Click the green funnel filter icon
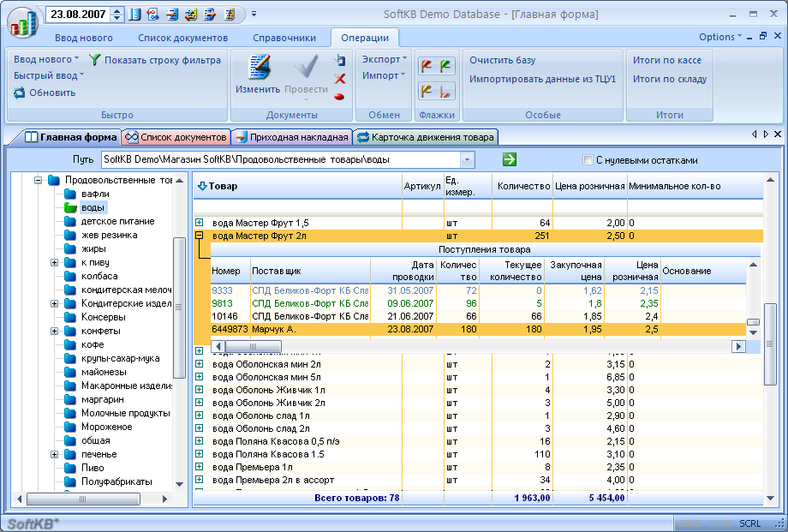788x532 pixels. click(x=94, y=60)
